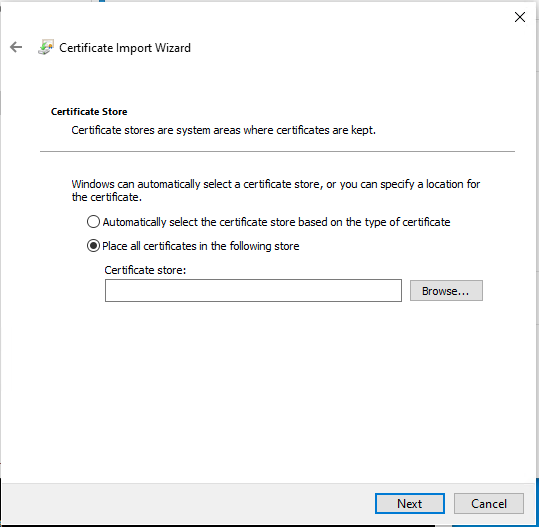Click the horizontal separator under the heading
This screenshot has width=539, height=527.
pyautogui.click(x=277, y=151)
